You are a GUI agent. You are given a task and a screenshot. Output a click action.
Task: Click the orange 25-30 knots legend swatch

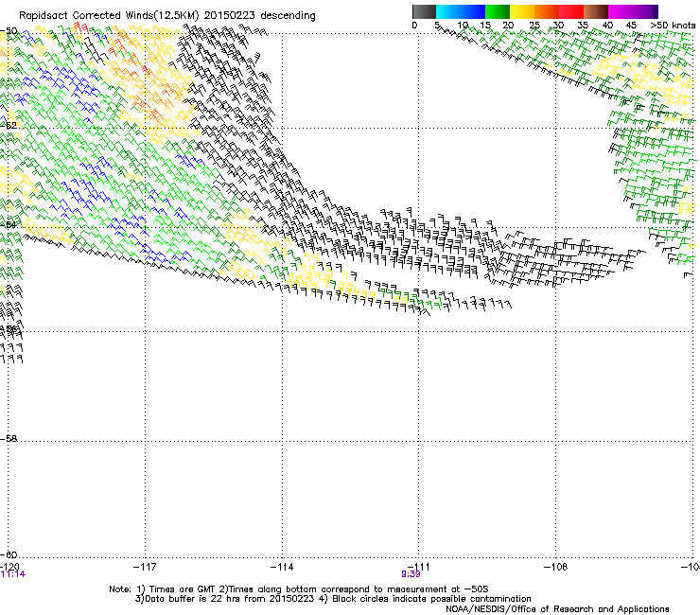click(x=547, y=12)
